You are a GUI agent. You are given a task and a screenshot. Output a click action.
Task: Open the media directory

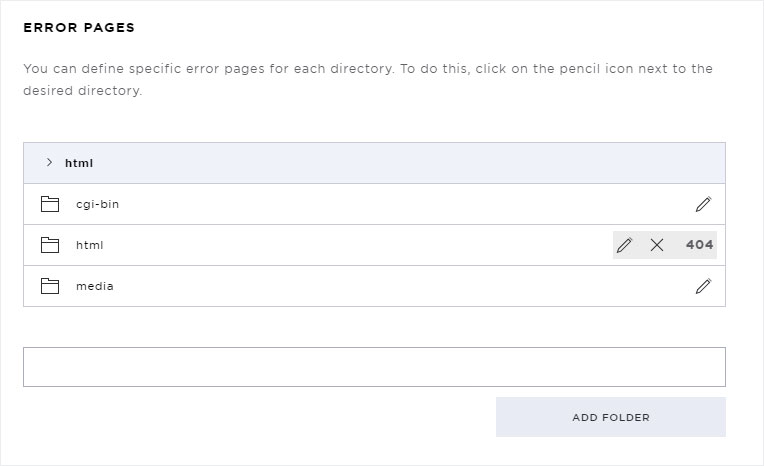click(95, 286)
